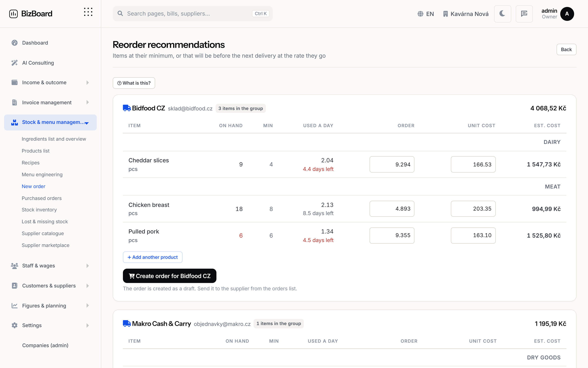
Task: Open the Kavárna Nová company switcher
Action: (466, 14)
